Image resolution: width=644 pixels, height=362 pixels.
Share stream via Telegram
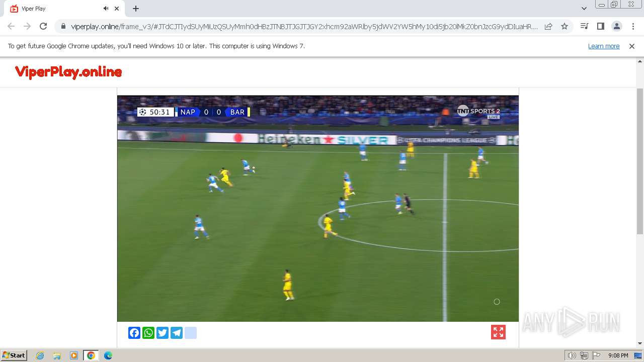tap(177, 333)
